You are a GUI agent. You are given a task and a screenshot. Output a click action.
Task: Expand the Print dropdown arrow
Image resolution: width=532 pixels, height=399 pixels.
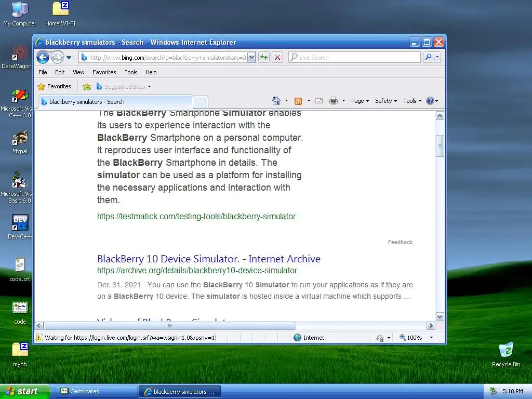point(343,101)
